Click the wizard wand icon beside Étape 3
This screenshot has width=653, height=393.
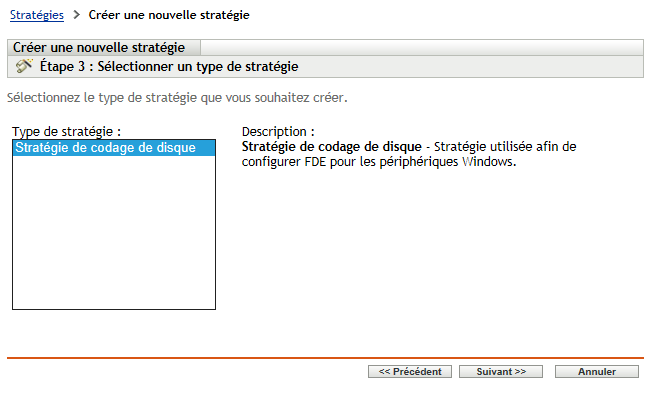point(24,66)
